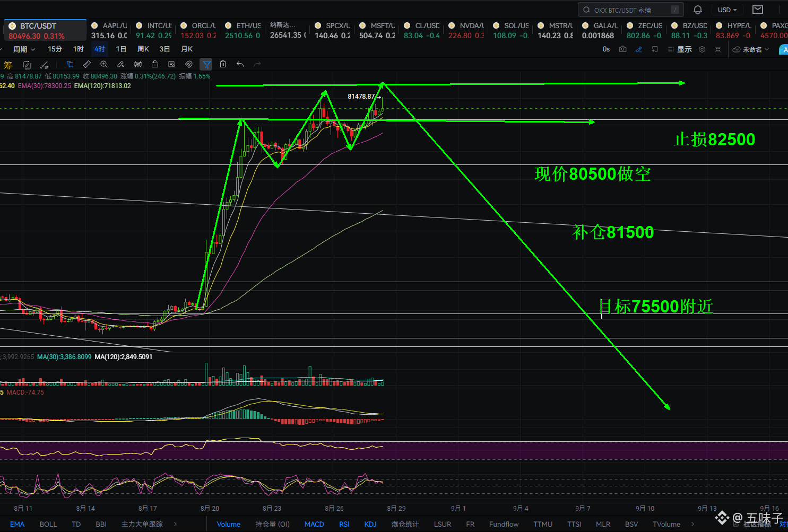Viewport: 788px width, 532px height.
Task: Switch to the 周K timeframe
Action: [x=143, y=49]
